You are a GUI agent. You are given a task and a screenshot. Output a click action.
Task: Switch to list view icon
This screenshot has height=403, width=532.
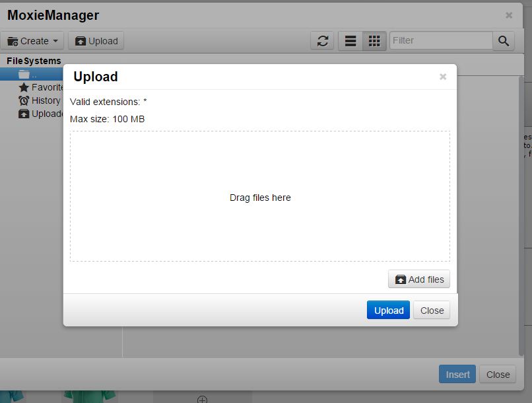pos(350,41)
